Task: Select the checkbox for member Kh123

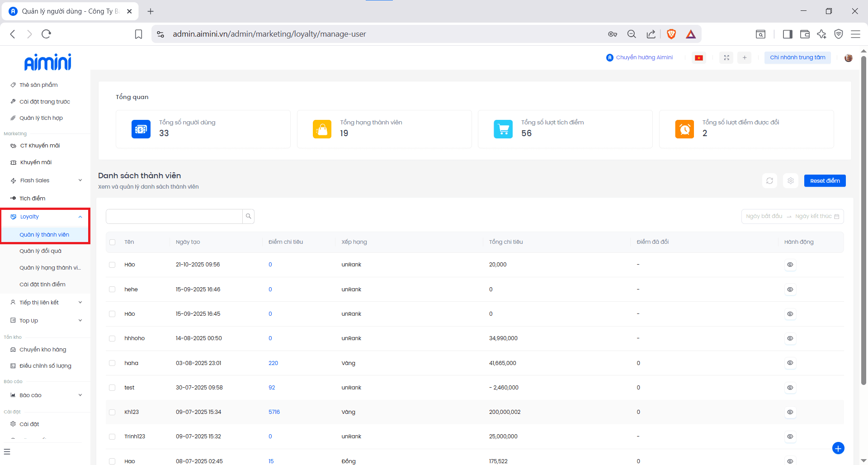Action: (x=112, y=412)
